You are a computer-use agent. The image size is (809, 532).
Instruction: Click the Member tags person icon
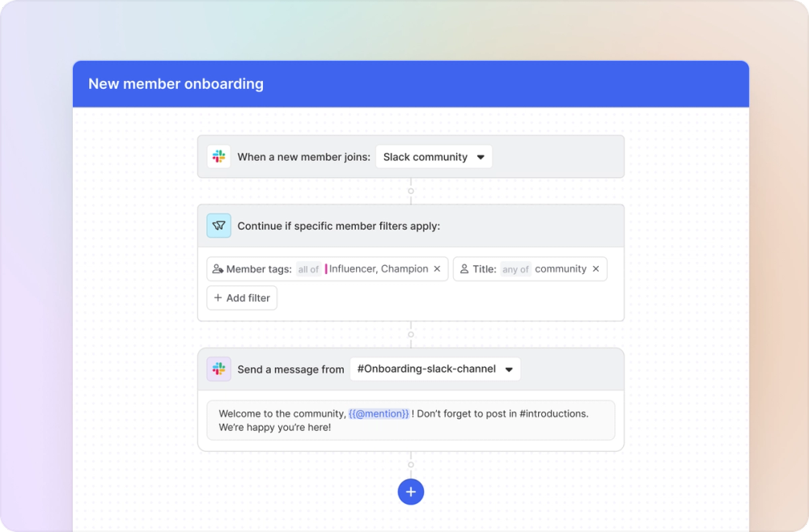pos(218,269)
